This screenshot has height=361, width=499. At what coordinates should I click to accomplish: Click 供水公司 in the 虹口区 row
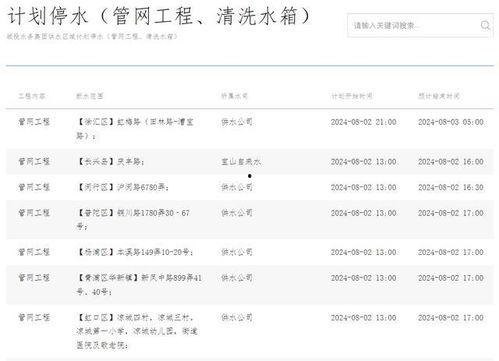[x=237, y=317]
